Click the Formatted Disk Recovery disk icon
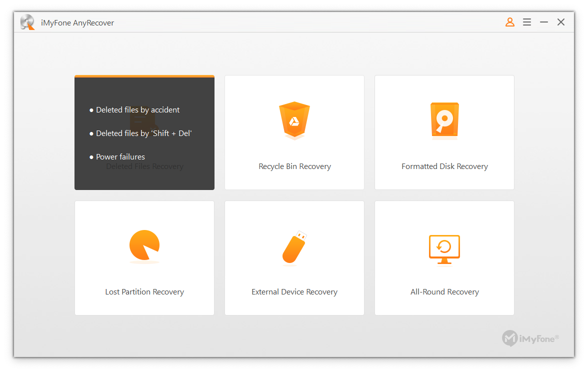588x373 pixels. coord(444,120)
